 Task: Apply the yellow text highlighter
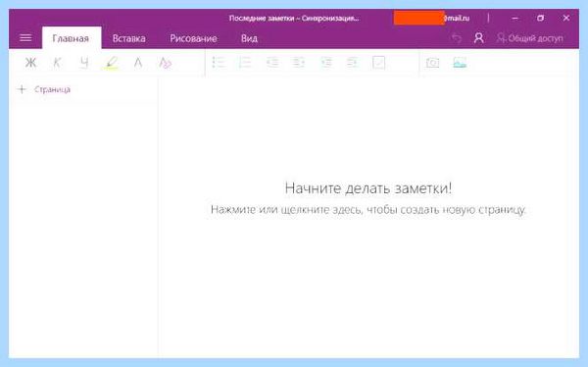point(111,63)
